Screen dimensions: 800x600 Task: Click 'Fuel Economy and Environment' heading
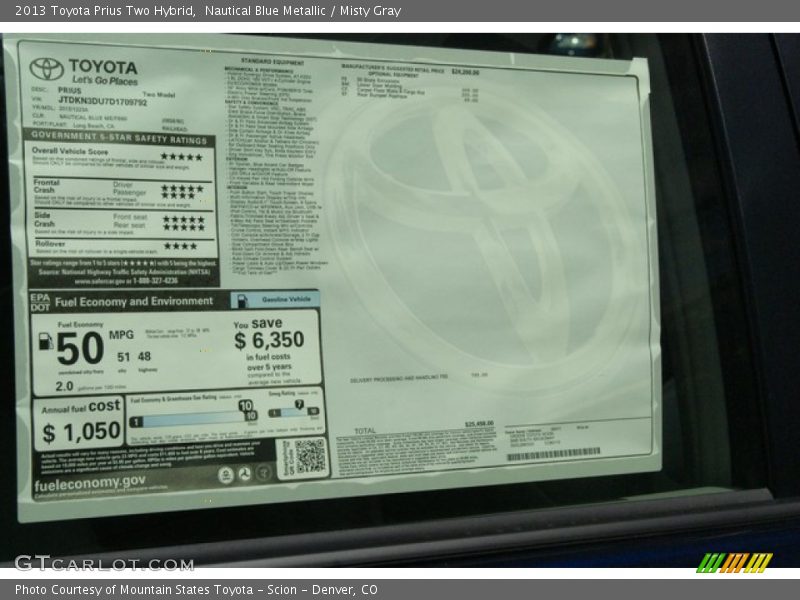(x=134, y=302)
